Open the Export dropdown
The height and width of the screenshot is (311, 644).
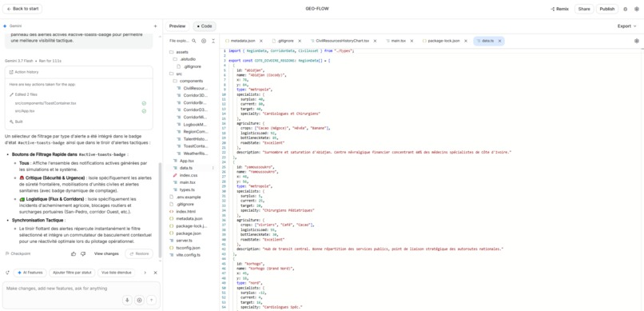(x=626, y=26)
